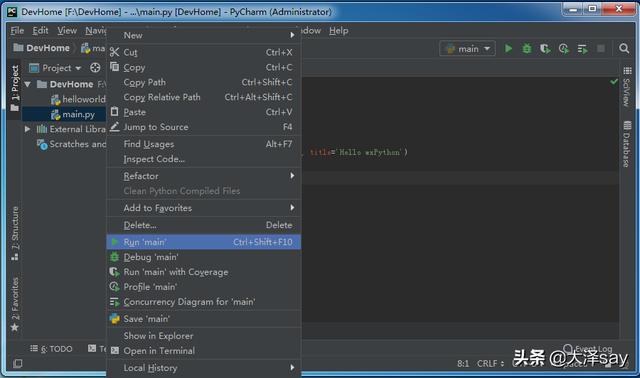Open Search Everywhere magnifier icon
Image resolution: width=640 pixels, height=378 pixels.
pos(624,49)
